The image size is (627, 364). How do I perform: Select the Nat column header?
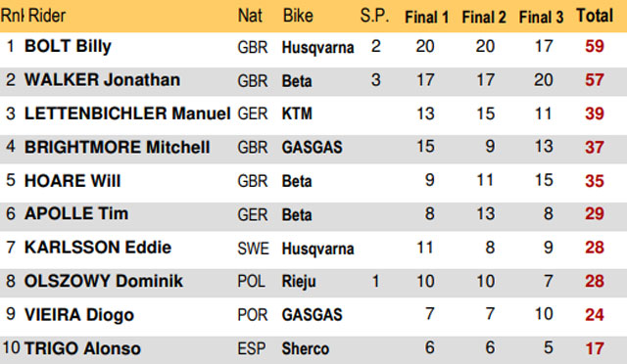(x=250, y=16)
